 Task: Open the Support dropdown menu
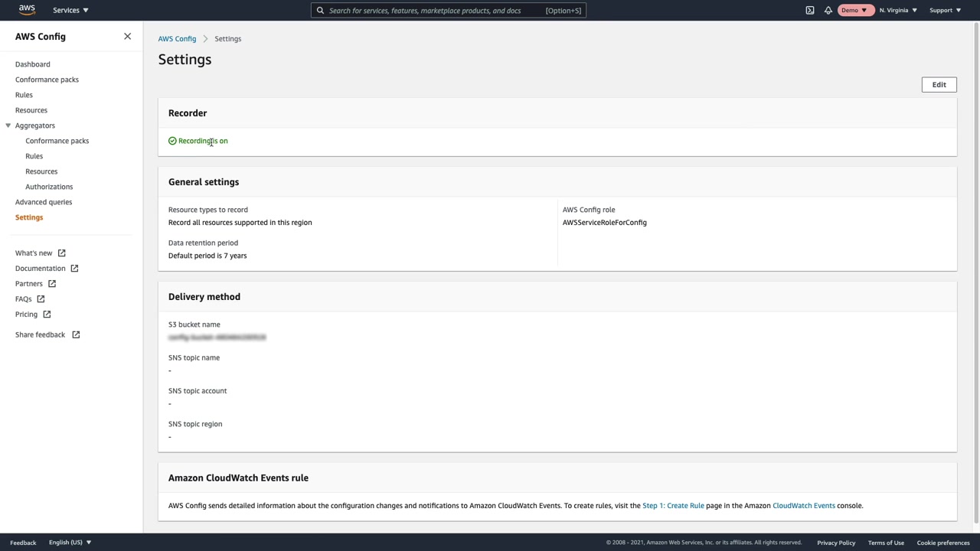click(x=945, y=11)
